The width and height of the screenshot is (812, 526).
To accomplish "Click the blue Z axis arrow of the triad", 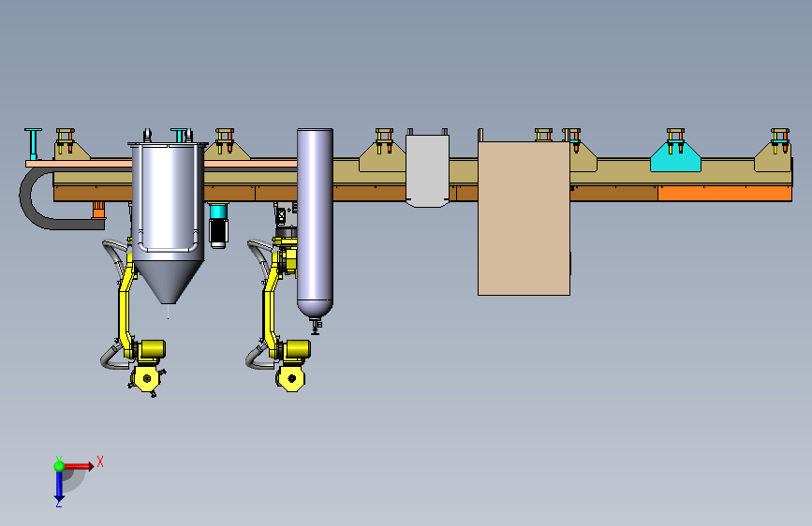I will click(x=59, y=487).
